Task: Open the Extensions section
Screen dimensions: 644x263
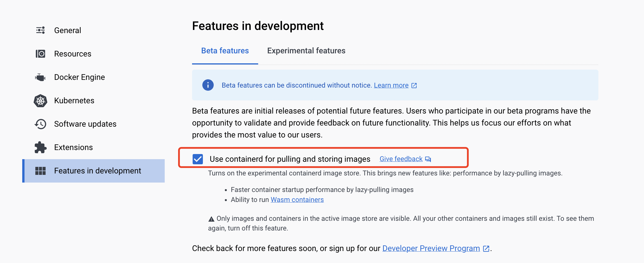Action: tap(93, 147)
